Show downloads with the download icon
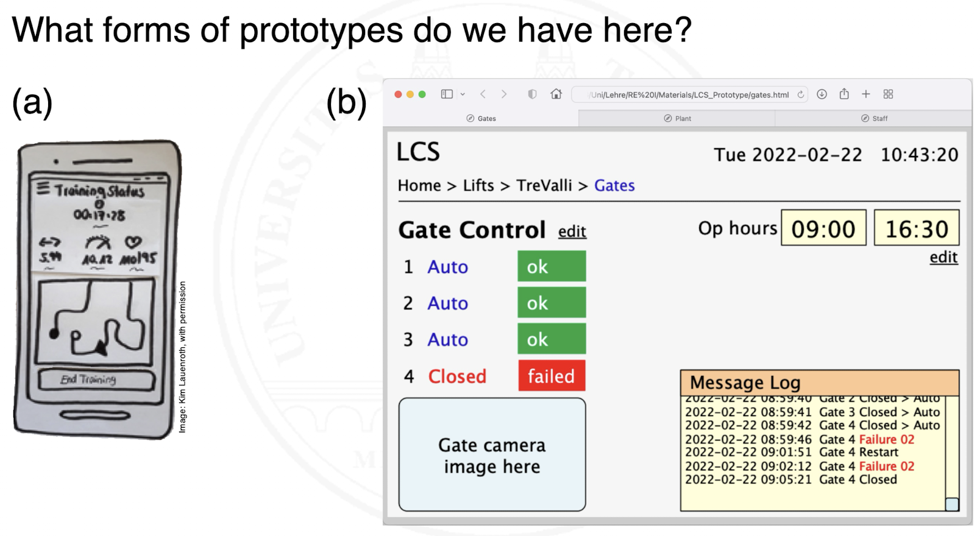This screenshot has height=536, width=980. pos(822,94)
